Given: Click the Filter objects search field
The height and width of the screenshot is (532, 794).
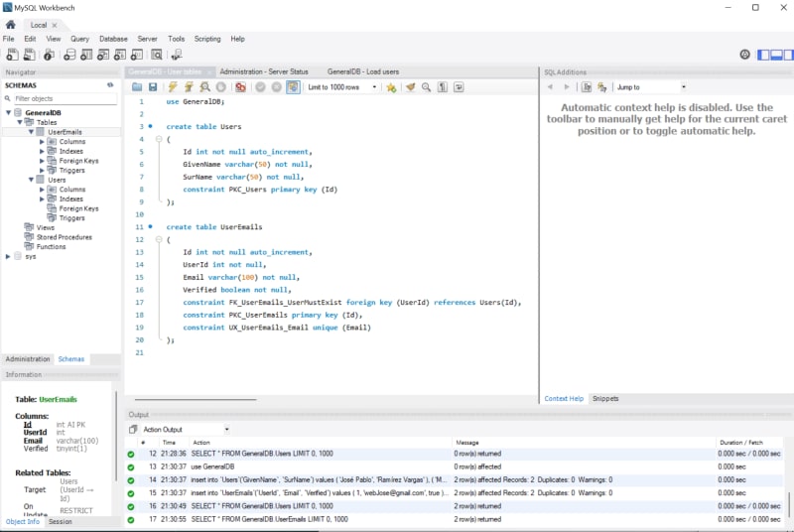Looking at the screenshot, I should tap(65, 98).
